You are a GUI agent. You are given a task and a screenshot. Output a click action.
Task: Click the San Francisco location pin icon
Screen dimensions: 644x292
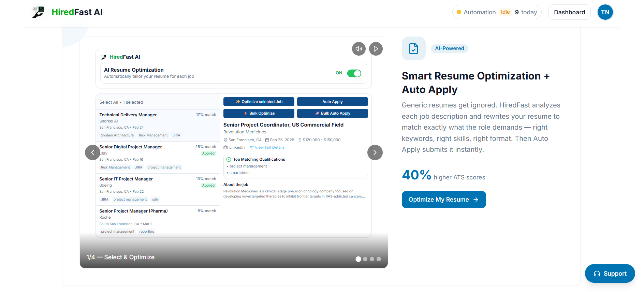225,140
